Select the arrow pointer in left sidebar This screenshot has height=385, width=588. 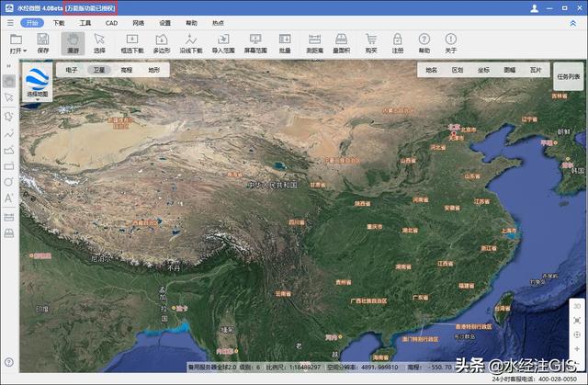click(9, 97)
